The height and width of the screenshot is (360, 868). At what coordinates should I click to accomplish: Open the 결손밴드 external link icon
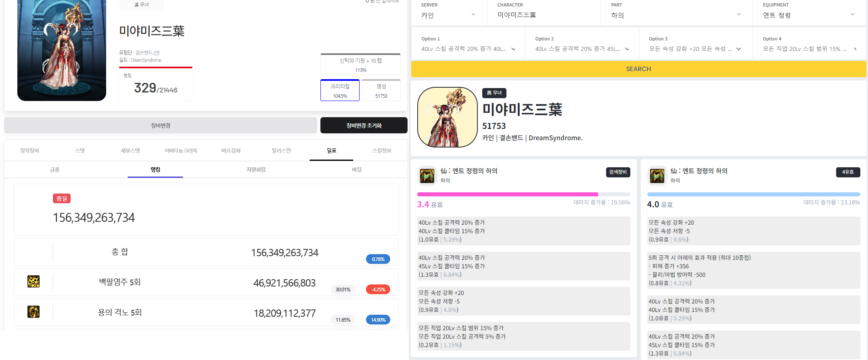tap(157, 53)
